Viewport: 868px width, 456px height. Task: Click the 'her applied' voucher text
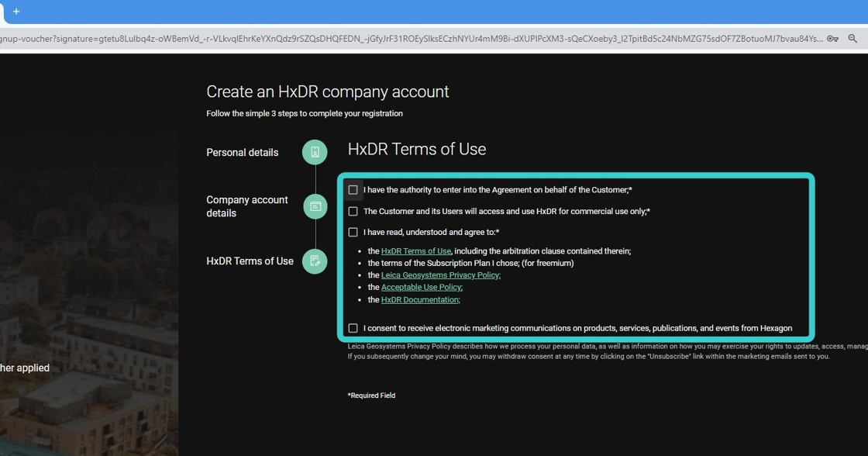[x=24, y=368]
